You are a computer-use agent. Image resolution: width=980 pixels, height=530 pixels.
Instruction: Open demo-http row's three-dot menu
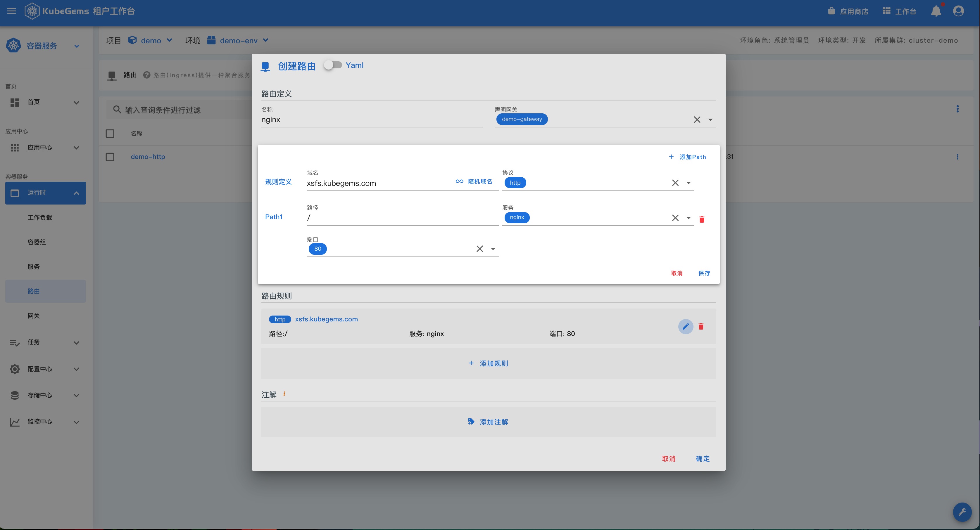coord(957,157)
